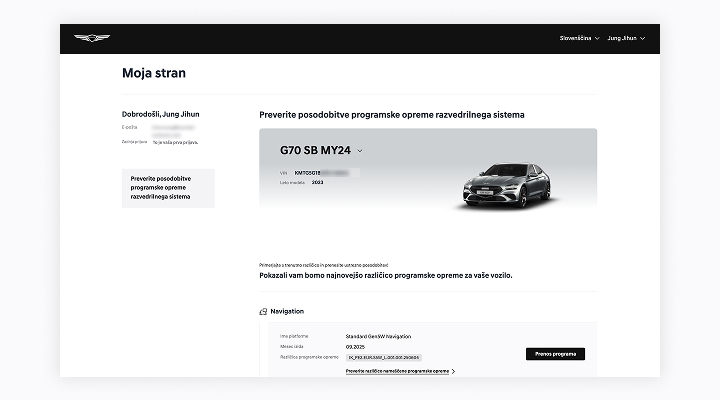720x400 pixels.
Task: Click the 2023 model year value
Action: [317, 183]
